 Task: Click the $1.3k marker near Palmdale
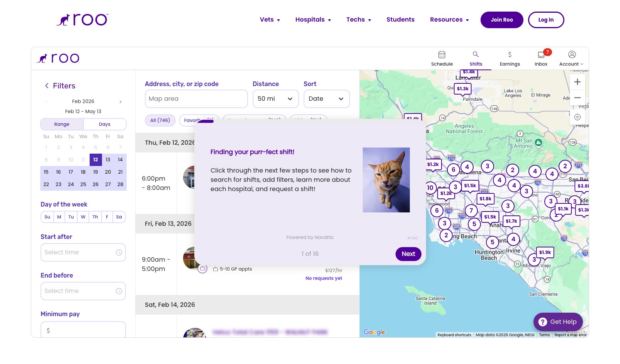[x=463, y=89]
